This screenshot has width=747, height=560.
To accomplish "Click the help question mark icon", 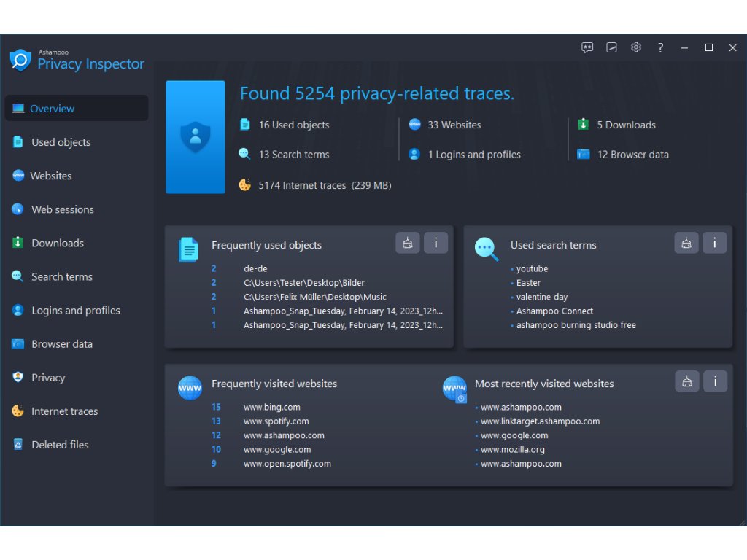I will point(660,47).
